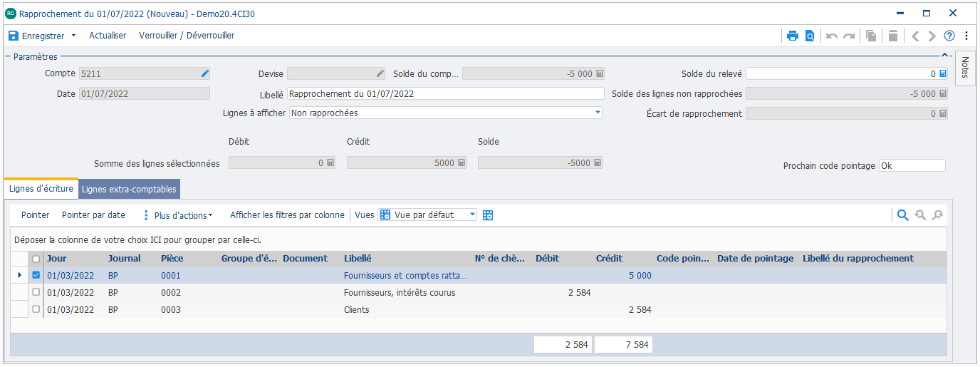Click calculator icon in Solde du compte field
Image resolution: width=980 pixels, height=367 pixels.
pos(600,73)
